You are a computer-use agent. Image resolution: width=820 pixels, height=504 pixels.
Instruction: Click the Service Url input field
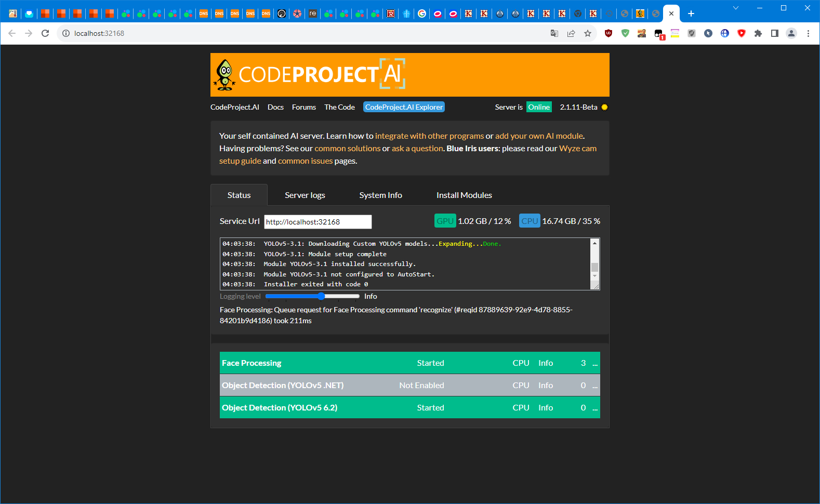pos(318,222)
